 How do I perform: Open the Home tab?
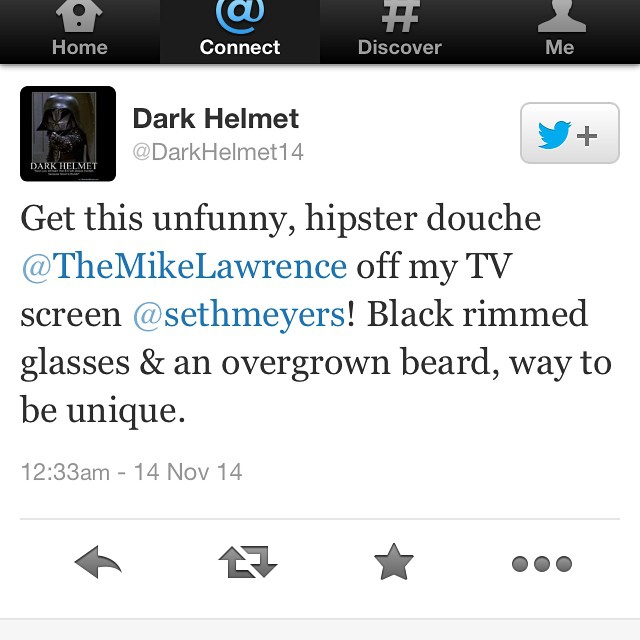pos(80,31)
